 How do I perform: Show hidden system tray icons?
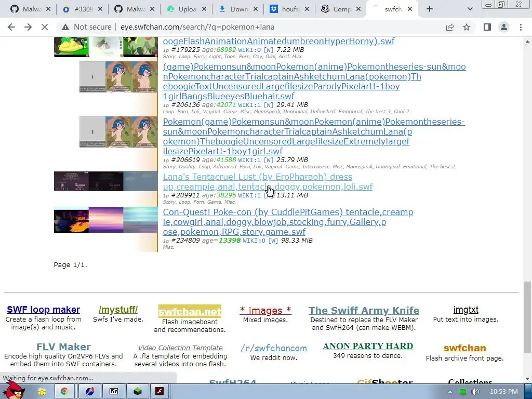[450, 392]
